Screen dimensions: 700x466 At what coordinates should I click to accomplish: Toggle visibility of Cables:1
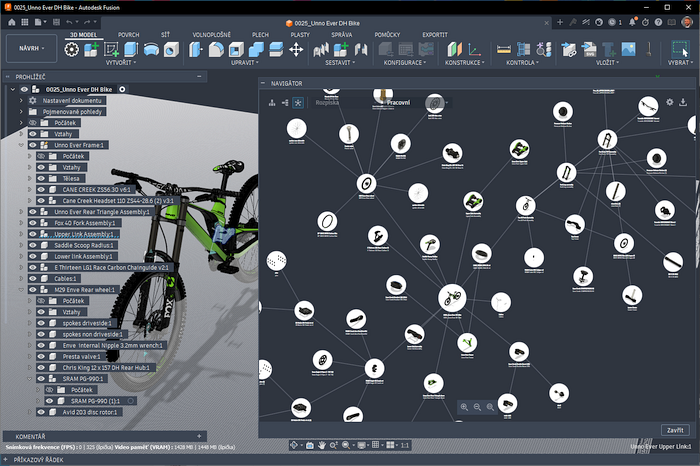pos(33,279)
